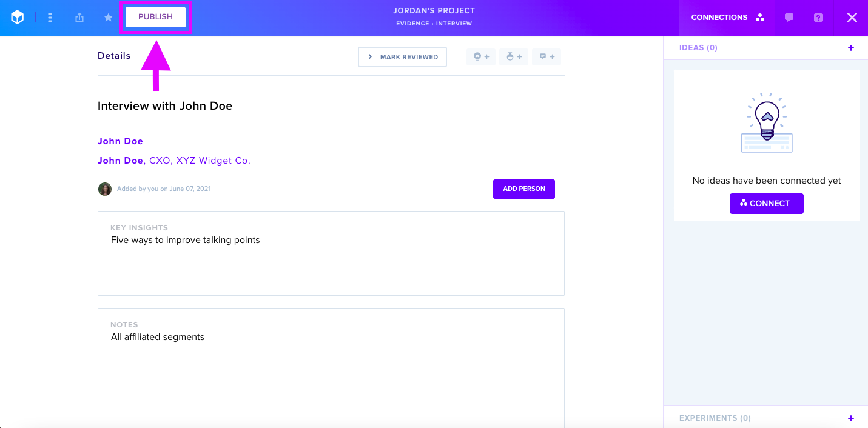
Task: Add an experiment via flask plus icon
Action: pos(514,57)
